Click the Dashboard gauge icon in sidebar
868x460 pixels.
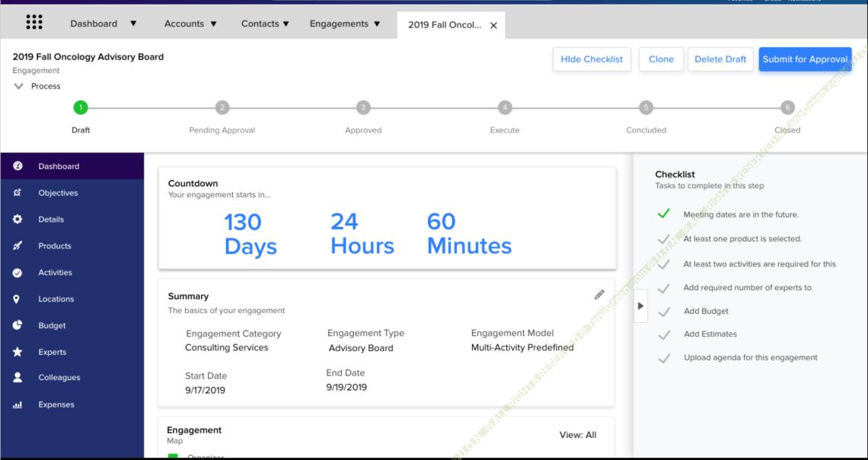(x=18, y=165)
